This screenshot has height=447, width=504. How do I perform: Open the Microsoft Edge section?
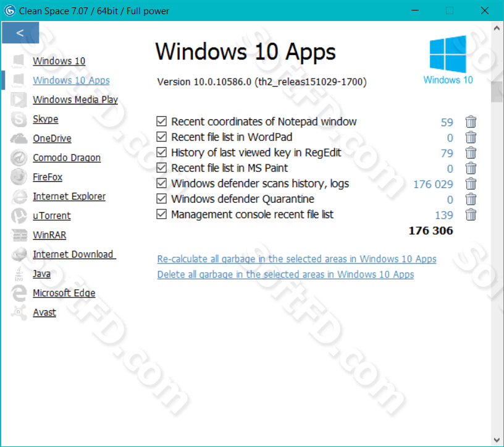tap(64, 293)
